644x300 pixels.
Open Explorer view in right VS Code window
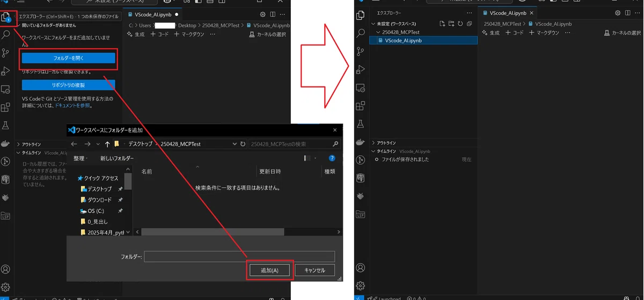tap(361, 15)
